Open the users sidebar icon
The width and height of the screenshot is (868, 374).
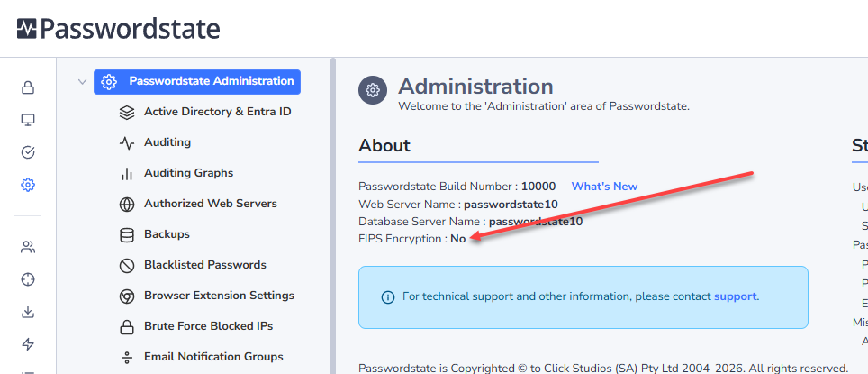tap(28, 247)
